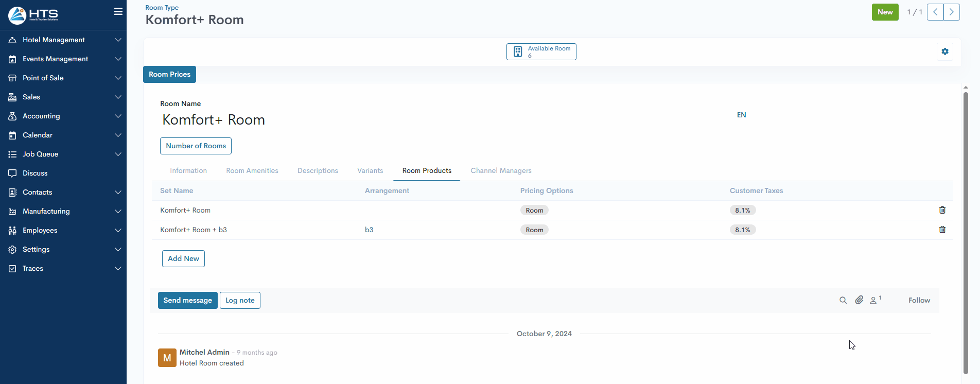
Task: Click the green New button
Action: point(884,12)
